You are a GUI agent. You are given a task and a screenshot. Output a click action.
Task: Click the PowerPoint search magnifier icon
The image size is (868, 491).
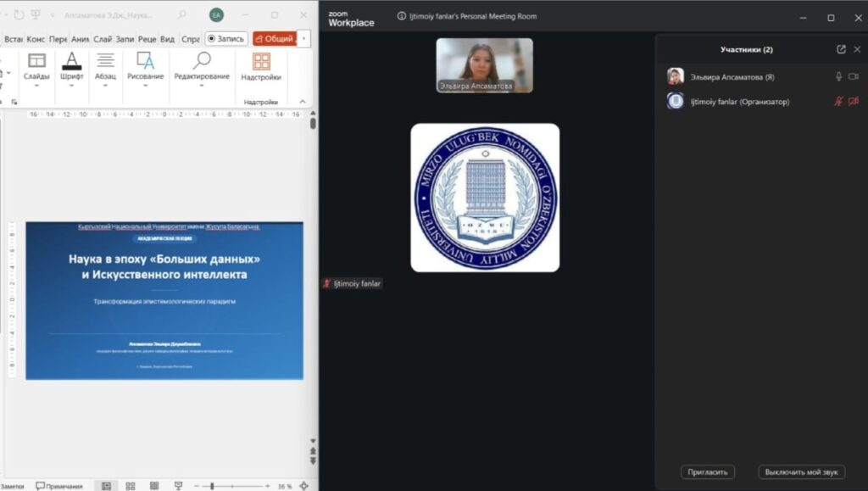(x=183, y=15)
